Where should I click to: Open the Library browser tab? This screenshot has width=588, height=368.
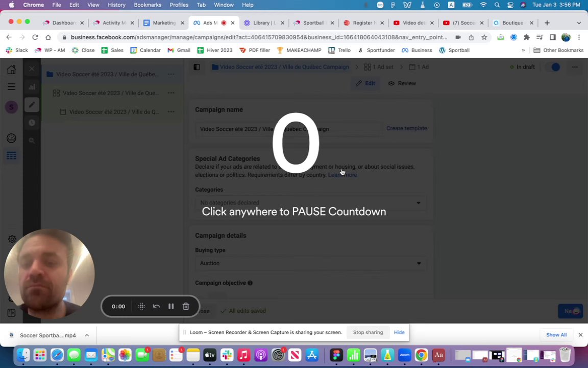point(264,23)
